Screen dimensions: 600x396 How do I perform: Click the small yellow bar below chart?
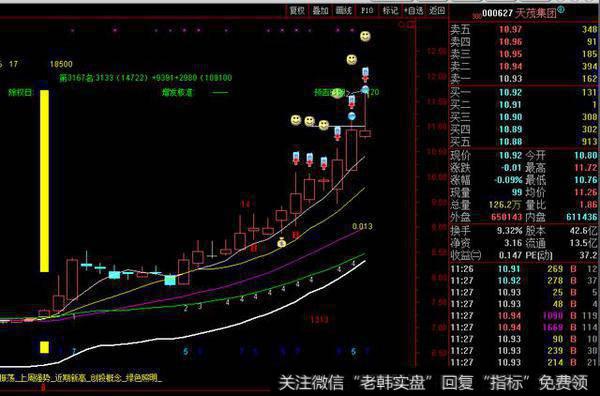(44, 347)
